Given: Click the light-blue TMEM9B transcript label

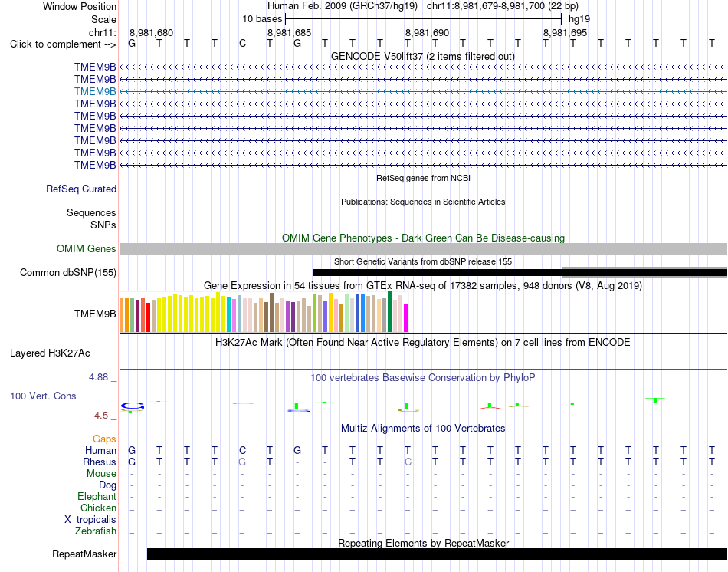Looking at the screenshot, I should 95,91.
